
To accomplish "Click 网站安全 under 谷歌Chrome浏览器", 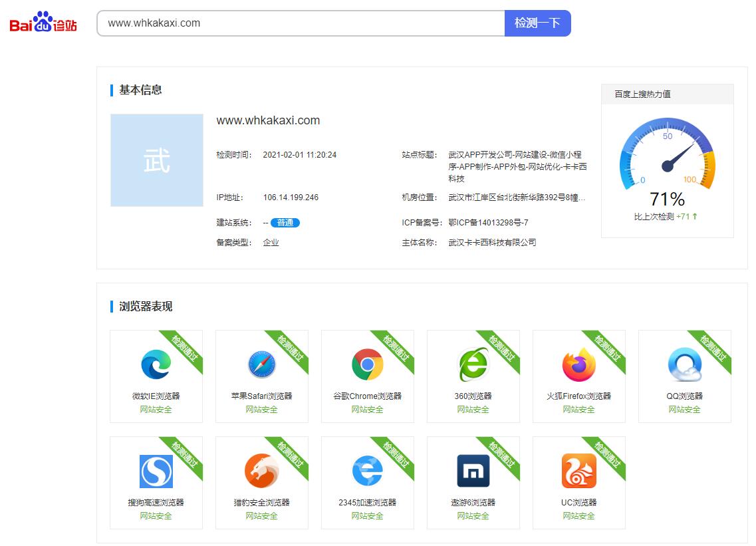I will [368, 410].
